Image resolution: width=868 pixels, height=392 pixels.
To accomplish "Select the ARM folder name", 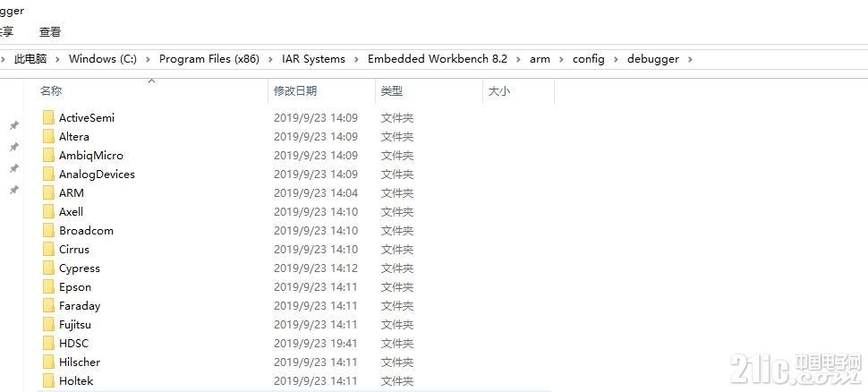I will 72,192.
